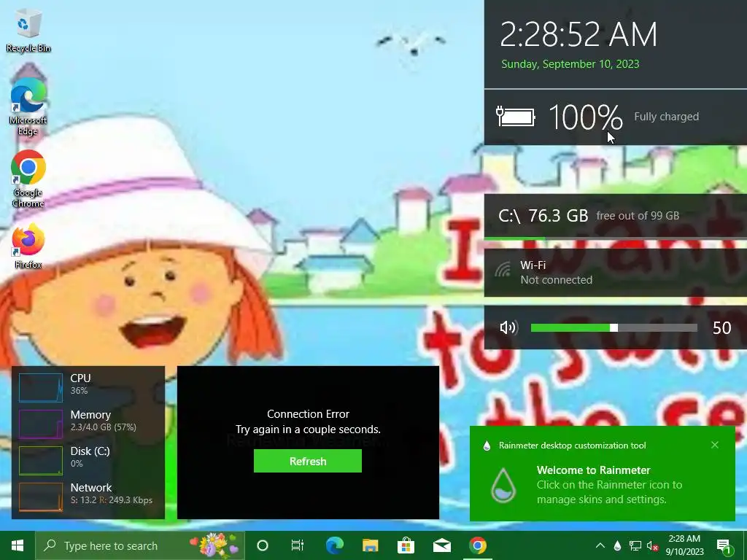747x560 pixels.
Task: Click the CPU 36% label
Action: point(80,384)
